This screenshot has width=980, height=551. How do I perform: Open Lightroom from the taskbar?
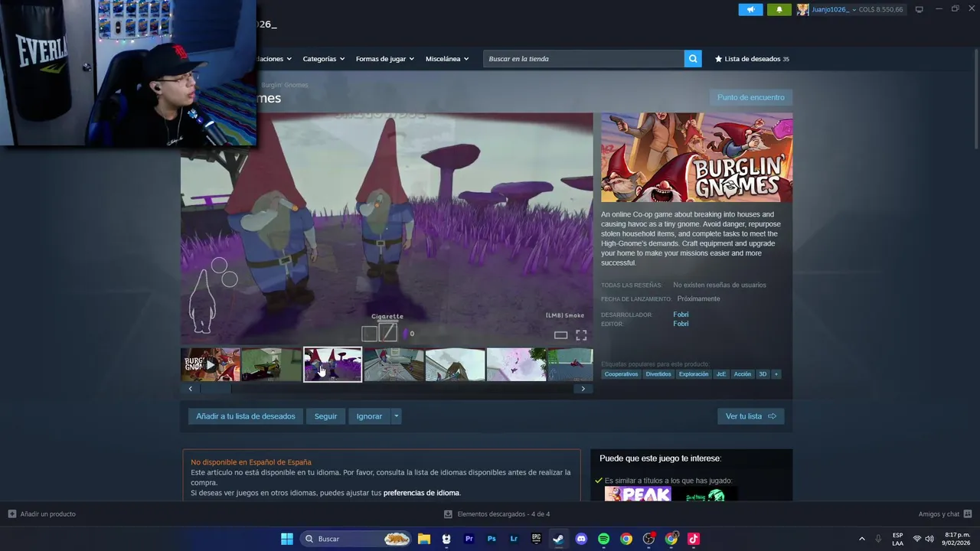click(514, 539)
